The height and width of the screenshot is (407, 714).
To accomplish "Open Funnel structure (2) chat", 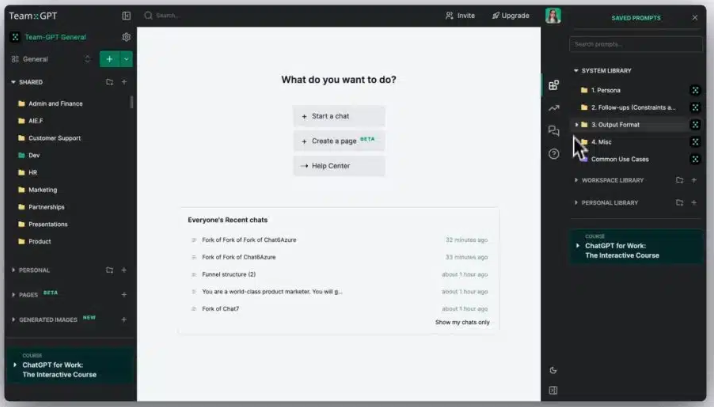I will click(x=229, y=275).
